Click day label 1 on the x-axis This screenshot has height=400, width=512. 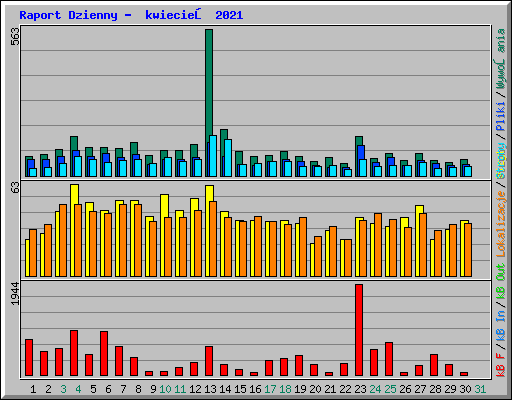coord(33,389)
